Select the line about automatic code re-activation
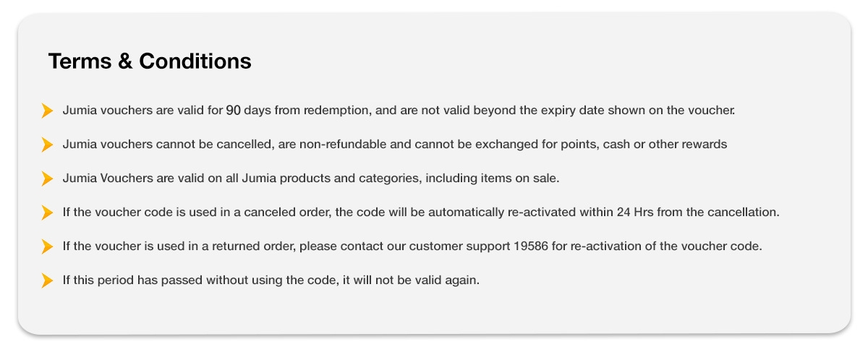 tap(420, 213)
